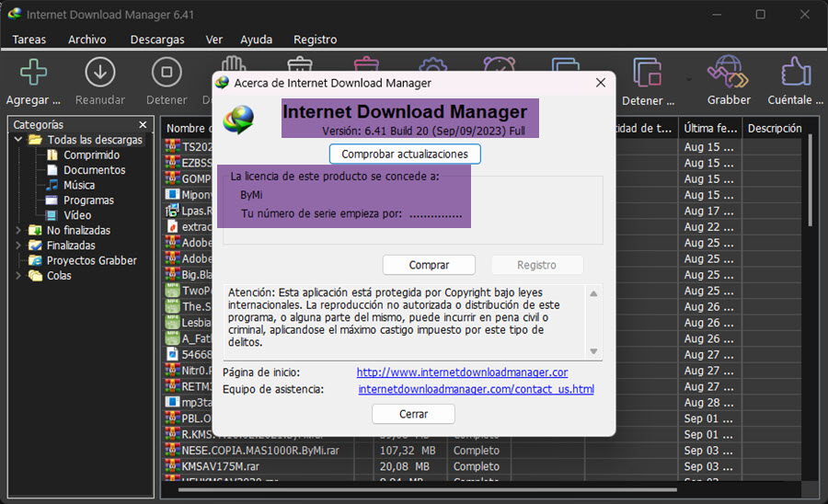This screenshot has height=504, width=828.
Task: Click the Detener todo toolbar icon
Action: click(648, 73)
